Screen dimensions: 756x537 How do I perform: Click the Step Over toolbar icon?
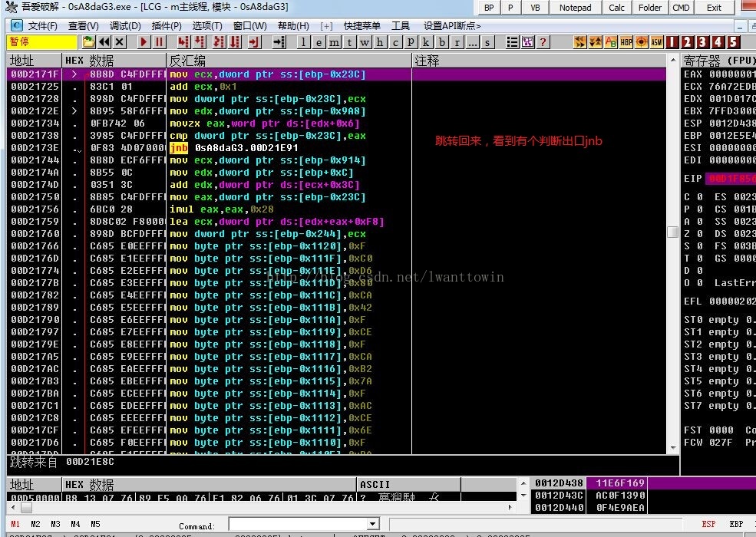click(200, 42)
